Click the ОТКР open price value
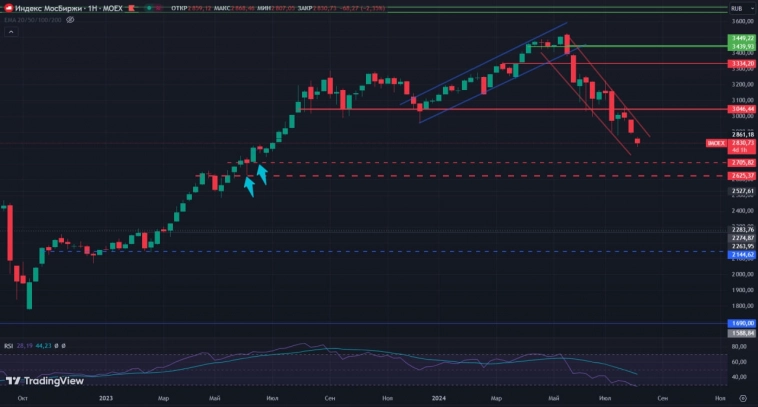 point(200,8)
